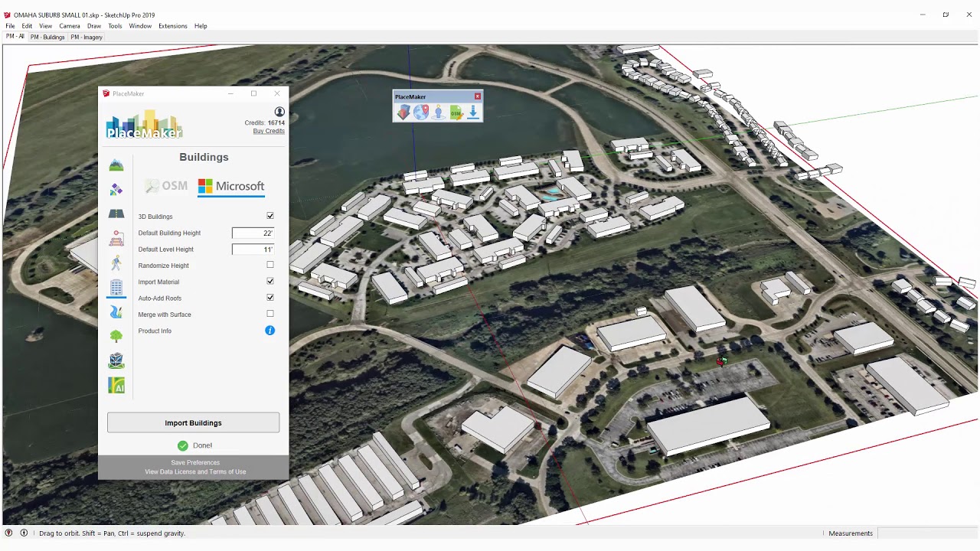Open the Window menu
Viewport: 980px width, 551px height.
[140, 26]
